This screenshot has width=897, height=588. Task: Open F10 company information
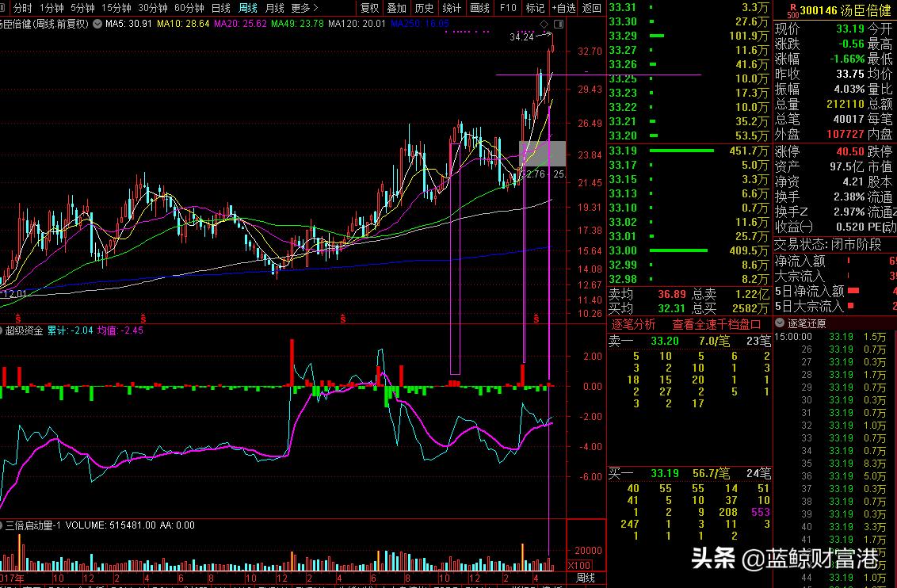[507, 8]
